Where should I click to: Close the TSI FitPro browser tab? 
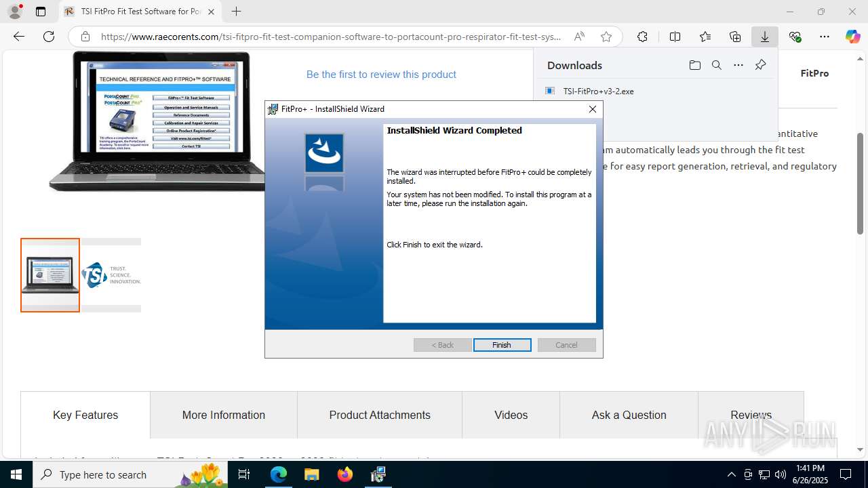211,12
